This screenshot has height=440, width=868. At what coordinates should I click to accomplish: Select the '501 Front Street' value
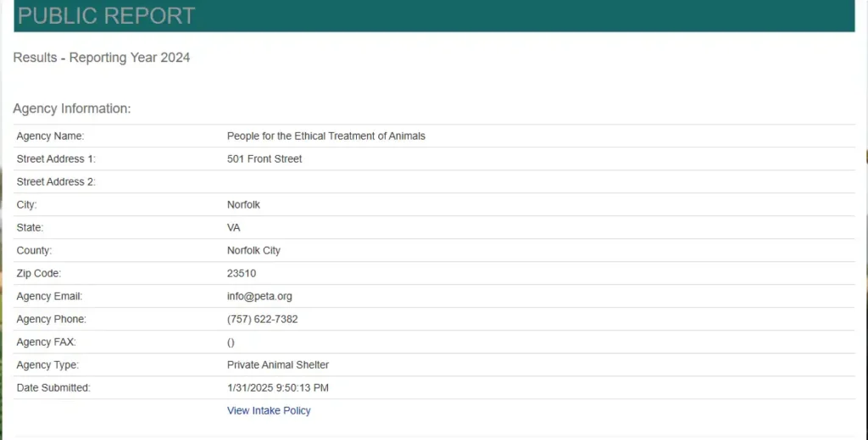pyautogui.click(x=264, y=159)
